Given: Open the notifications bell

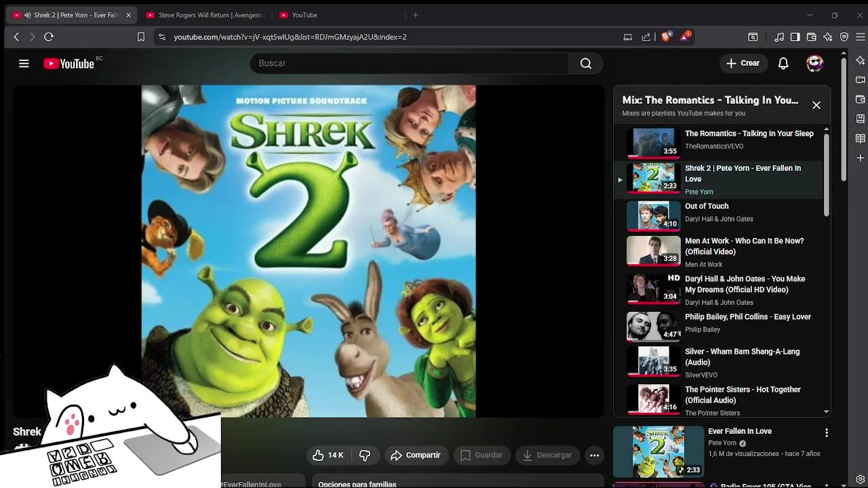Looking at the screenshot, I should 783,63.
